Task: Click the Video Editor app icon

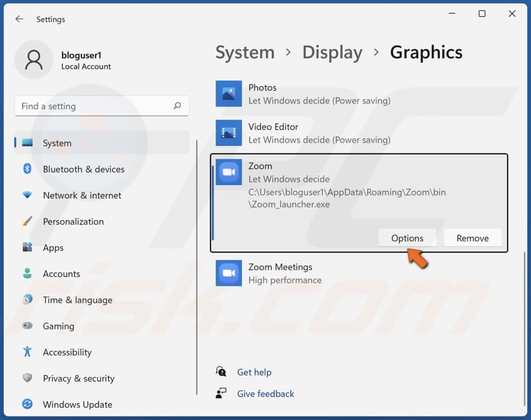Action: point(229,132)
